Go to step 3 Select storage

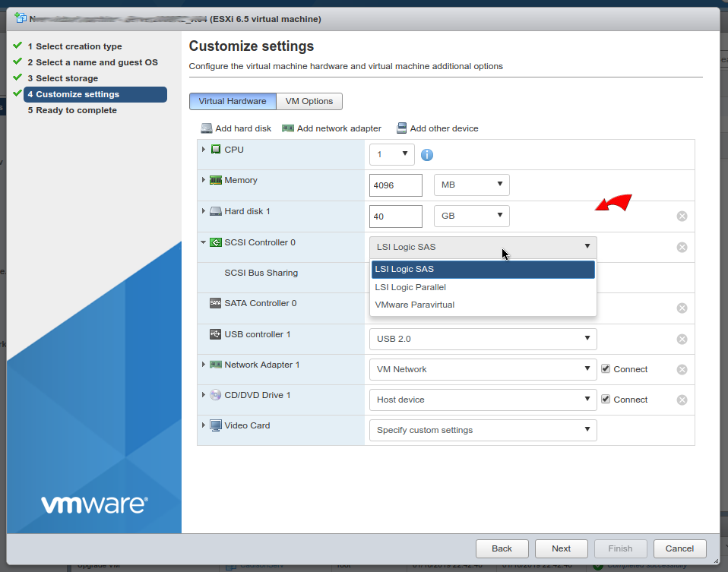pos(62,78)
